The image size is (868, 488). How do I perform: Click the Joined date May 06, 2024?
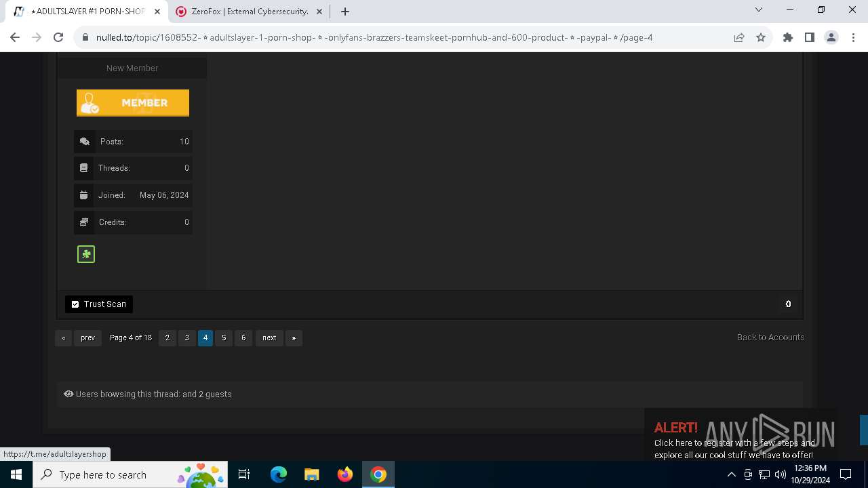pos(164,195)
